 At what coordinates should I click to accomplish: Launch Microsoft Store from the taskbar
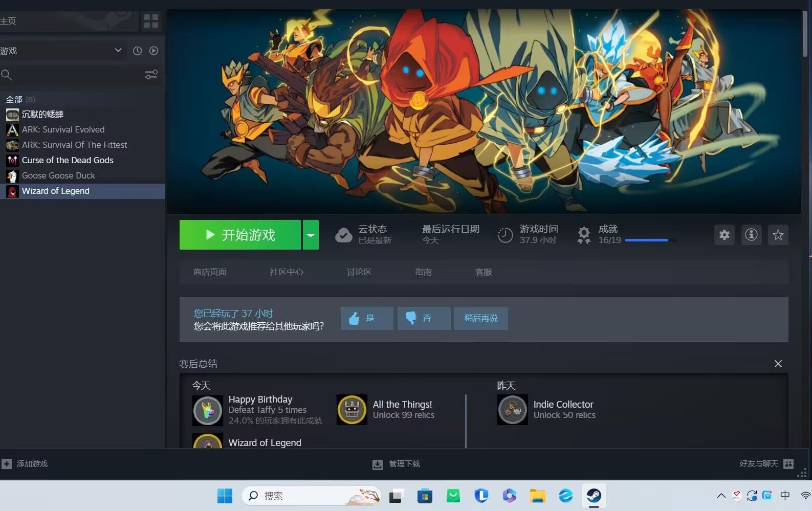click(x=425, y=496)
